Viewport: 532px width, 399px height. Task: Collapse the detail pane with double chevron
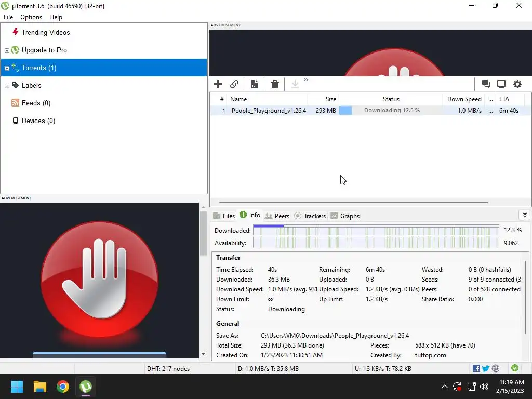525,215
